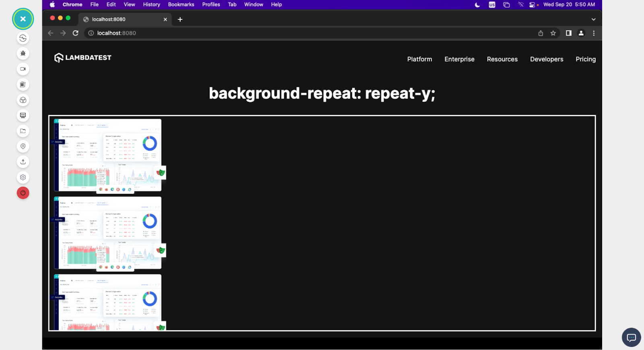This screenshot has height=350, width=644.
Task: Open the Window menu
Action: click(x=254, y=4)
